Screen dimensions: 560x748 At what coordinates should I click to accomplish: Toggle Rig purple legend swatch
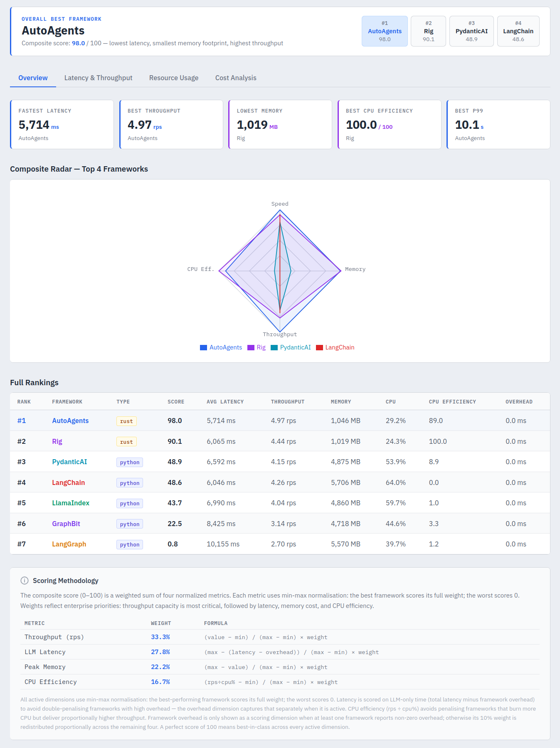click(x=251, y=347)
